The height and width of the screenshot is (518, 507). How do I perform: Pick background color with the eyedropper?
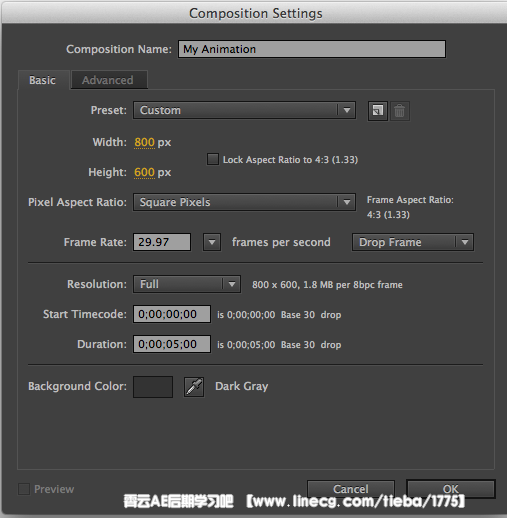194,387
